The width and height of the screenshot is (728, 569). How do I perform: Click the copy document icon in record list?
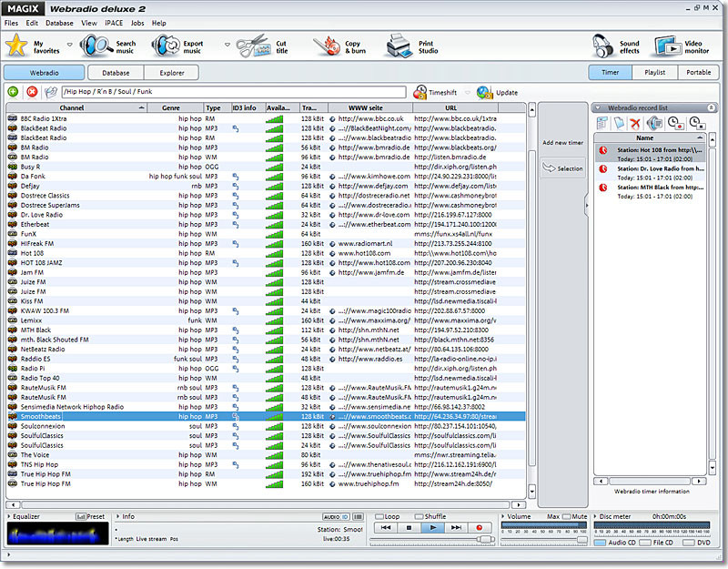(x=619, y=123)
